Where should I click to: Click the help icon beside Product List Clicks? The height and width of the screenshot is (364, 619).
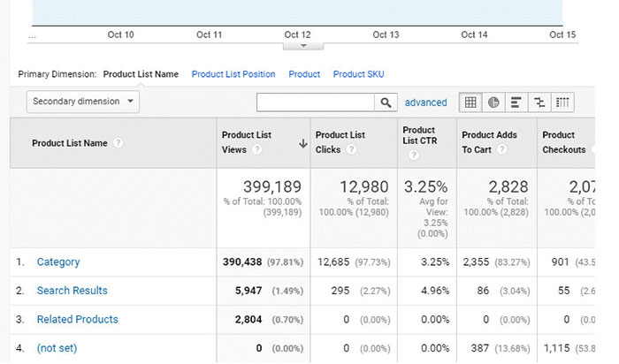click(x=352, y=150)
